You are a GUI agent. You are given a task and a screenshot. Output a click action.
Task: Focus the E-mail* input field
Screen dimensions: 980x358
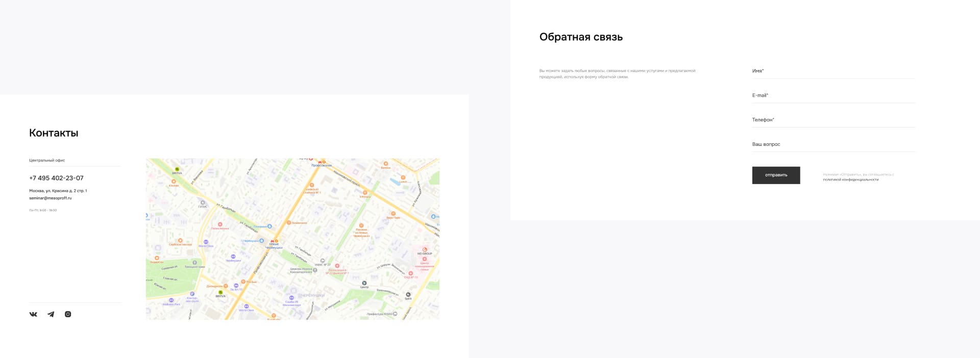833,95
